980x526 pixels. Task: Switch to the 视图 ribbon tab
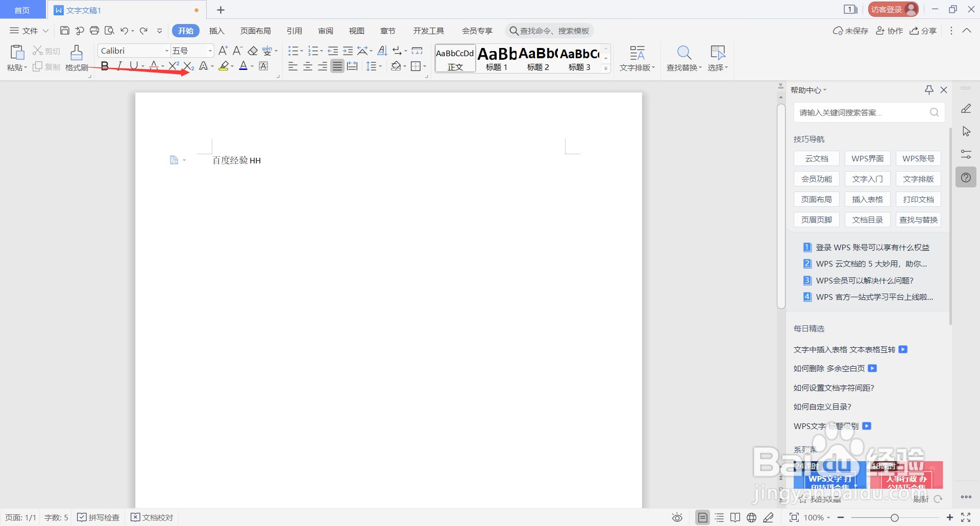click(357, 31)
